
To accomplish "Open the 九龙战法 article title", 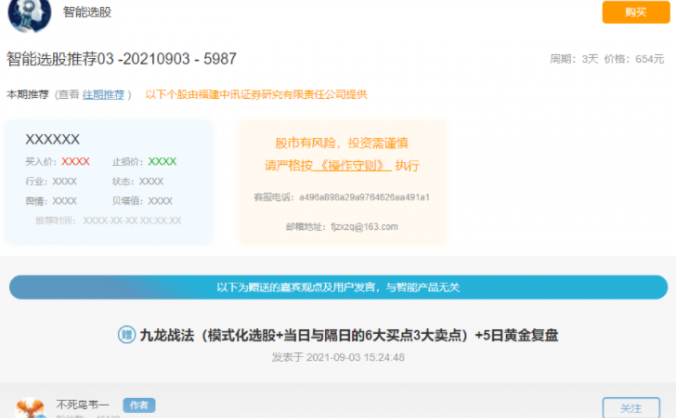I will [x=349, y=335].
